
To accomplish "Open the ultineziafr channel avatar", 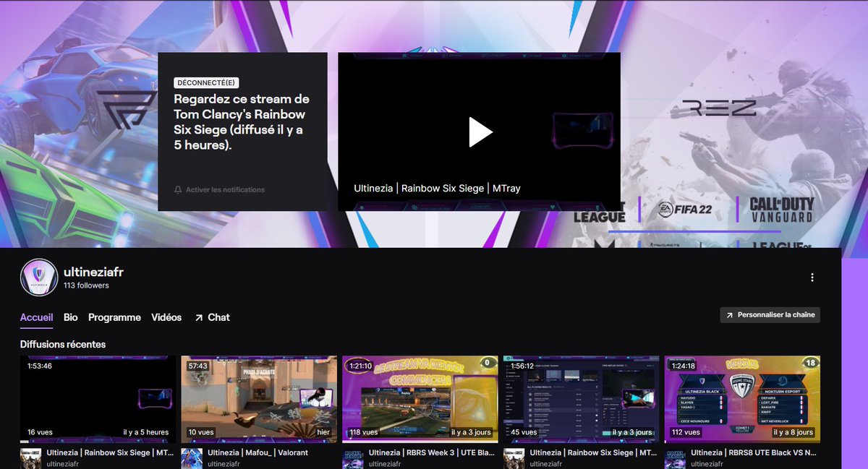I will 39,277.
